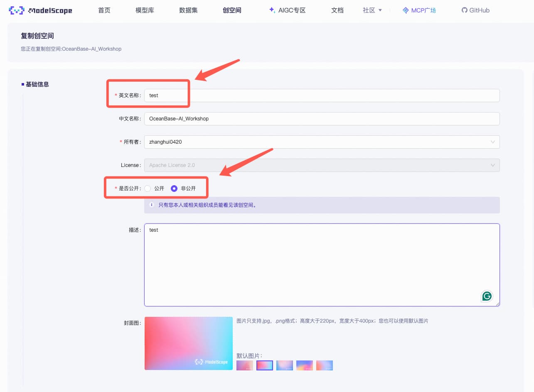
Task: Go to 模型库 in navigation
Action: pyautogui.click(x=145, y=10)
